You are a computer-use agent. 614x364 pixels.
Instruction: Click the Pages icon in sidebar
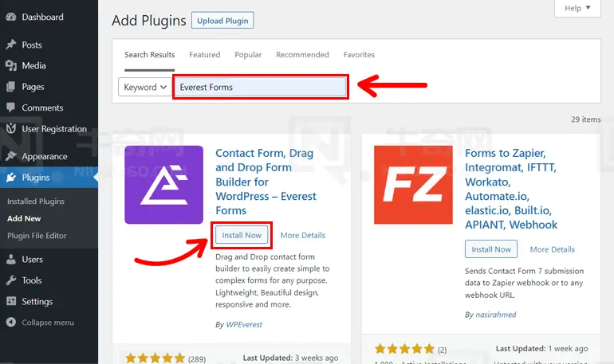tap(11, 87)
